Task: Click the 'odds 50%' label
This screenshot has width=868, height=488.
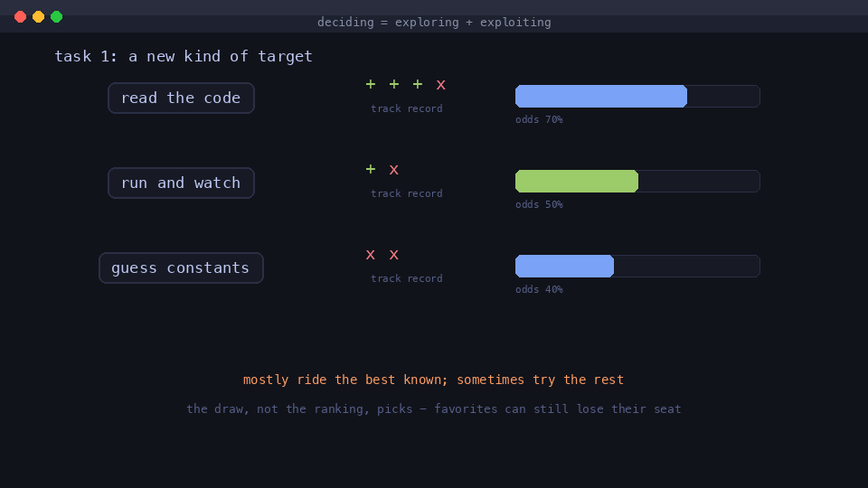Action: tap(539, 205)
